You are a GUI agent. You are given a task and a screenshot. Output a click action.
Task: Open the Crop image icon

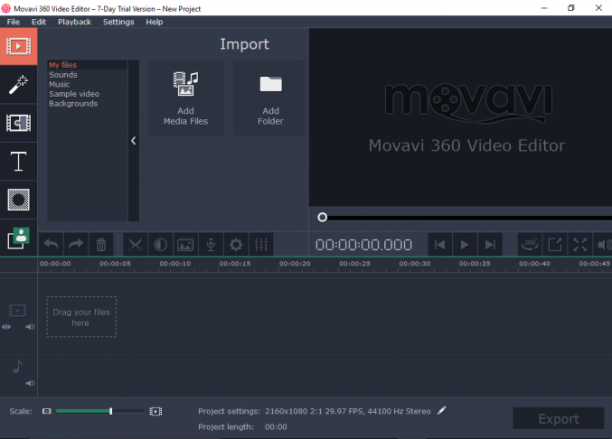[x=185, y=245]
